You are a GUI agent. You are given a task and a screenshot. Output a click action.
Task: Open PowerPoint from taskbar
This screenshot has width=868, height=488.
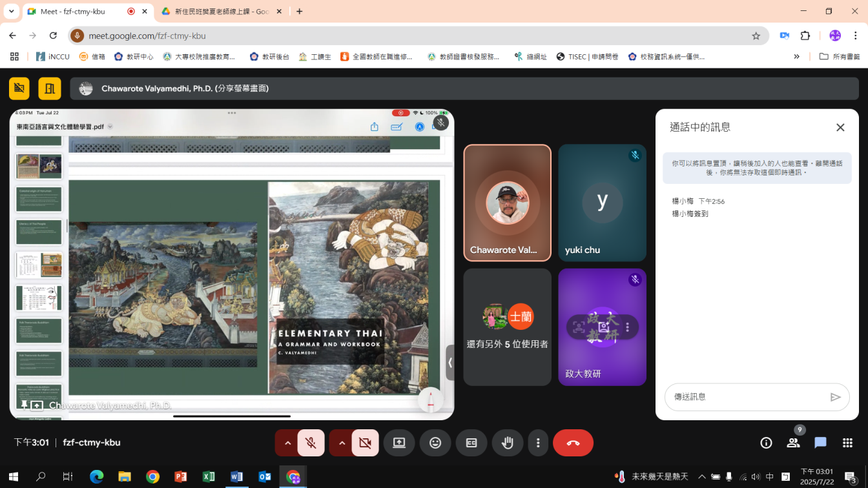tap(180, 477)
